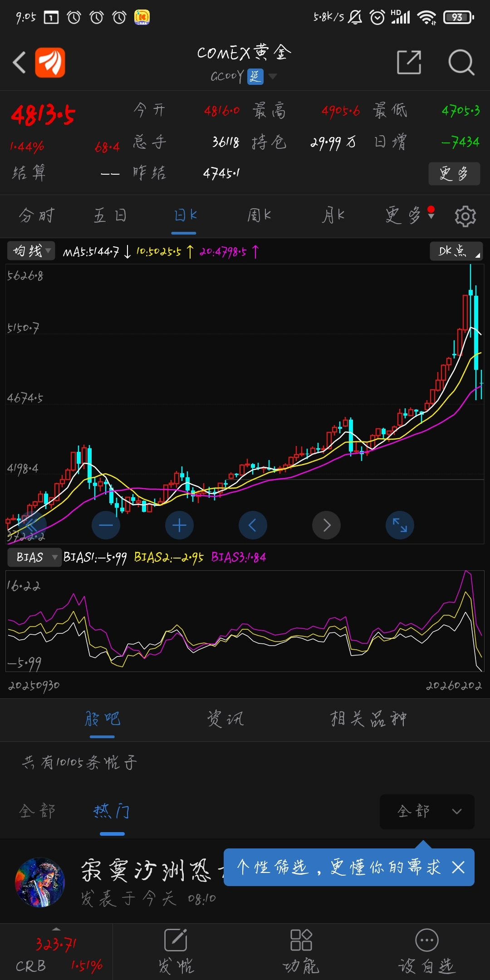Select 日K tab

(185, 215)
